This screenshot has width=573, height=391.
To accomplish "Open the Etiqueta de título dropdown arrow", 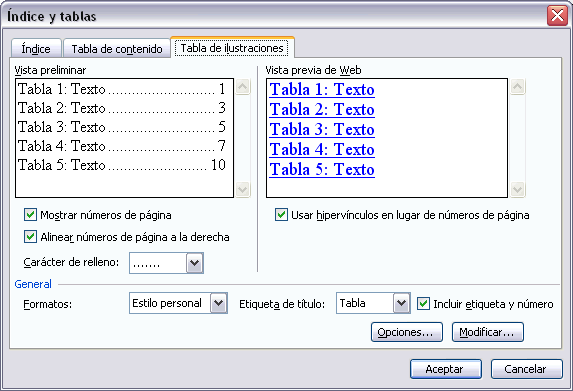I will (402, 303).
